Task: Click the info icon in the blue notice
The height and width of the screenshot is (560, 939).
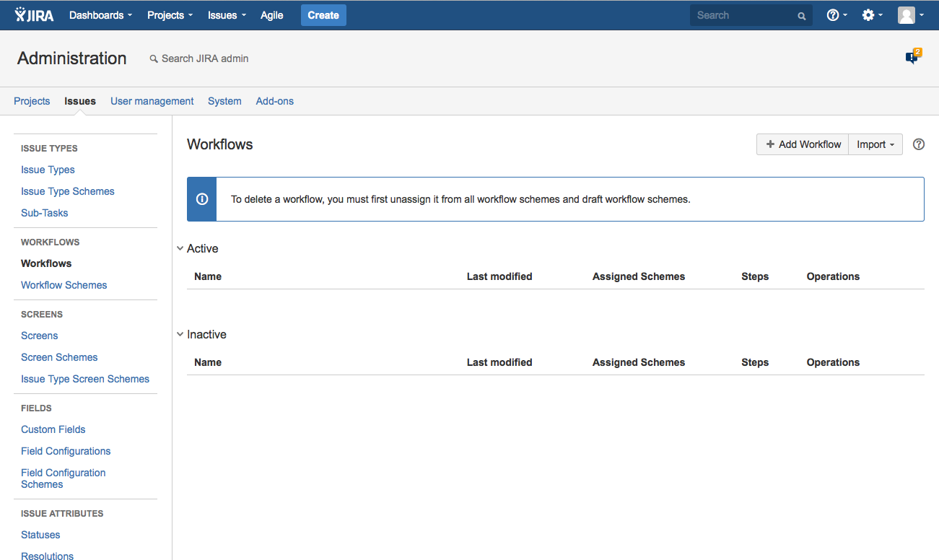Action: (202, 199)
